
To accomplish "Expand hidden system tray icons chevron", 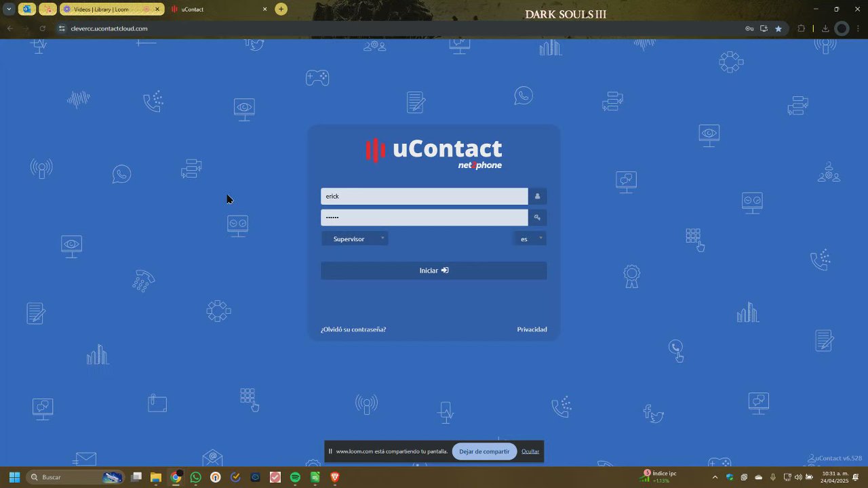I will [715, 477].
